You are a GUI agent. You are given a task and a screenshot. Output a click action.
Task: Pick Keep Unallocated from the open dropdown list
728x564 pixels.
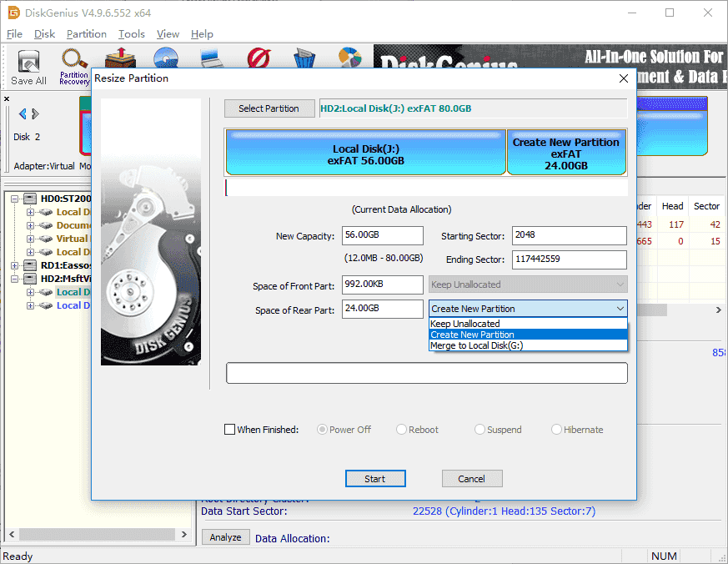click(x=465, y=324)
